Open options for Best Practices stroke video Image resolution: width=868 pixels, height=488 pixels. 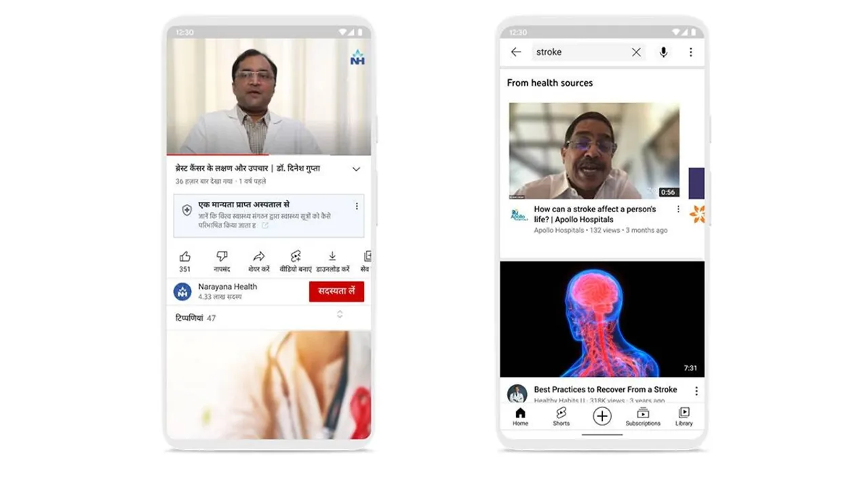point(696,391)
